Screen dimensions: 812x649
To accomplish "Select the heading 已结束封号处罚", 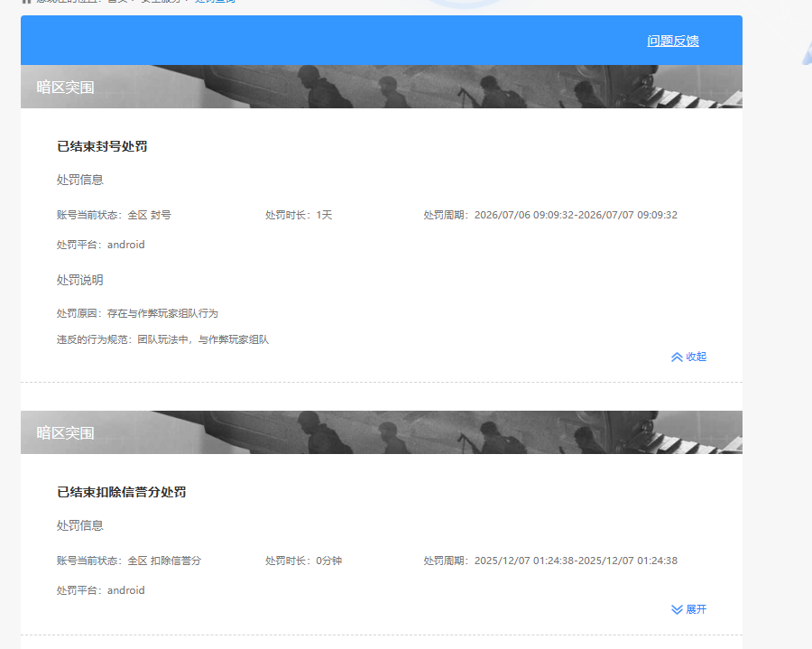I will (x=102, y=146).
